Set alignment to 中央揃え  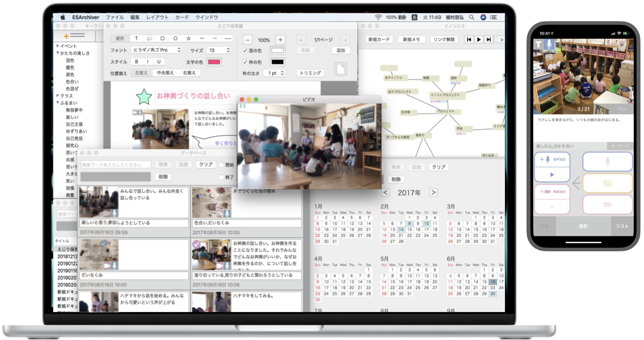tap(165, 73)
